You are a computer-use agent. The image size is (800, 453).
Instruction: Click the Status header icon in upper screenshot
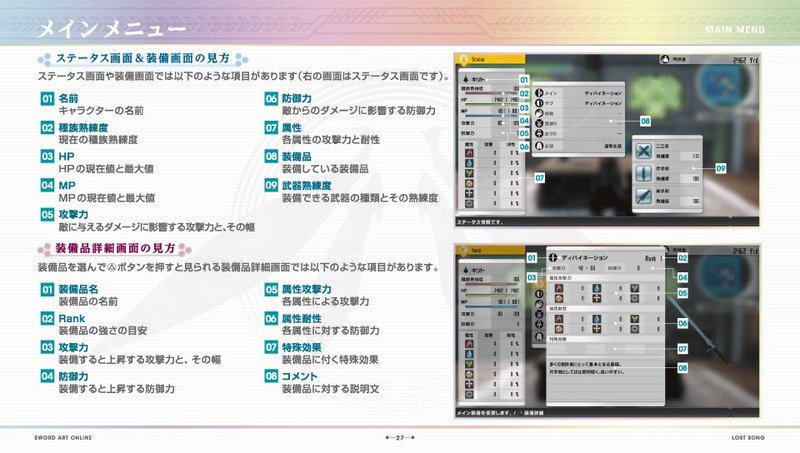(464, 60)
